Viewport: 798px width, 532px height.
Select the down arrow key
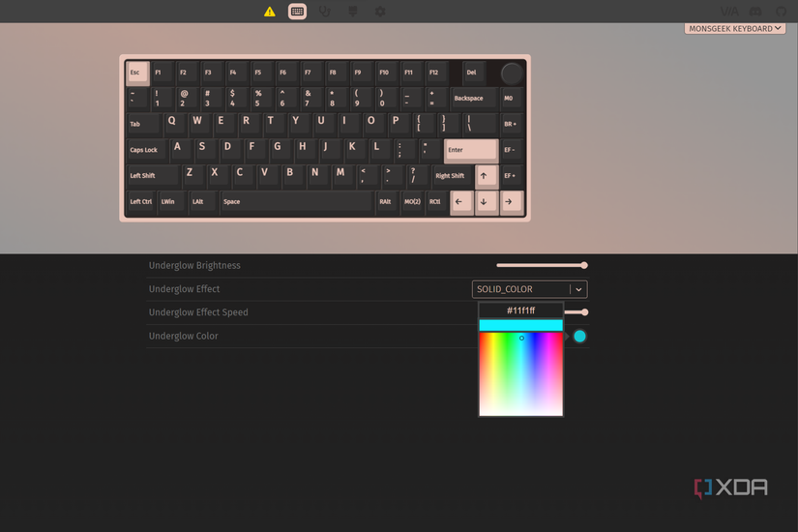(487, 202)
